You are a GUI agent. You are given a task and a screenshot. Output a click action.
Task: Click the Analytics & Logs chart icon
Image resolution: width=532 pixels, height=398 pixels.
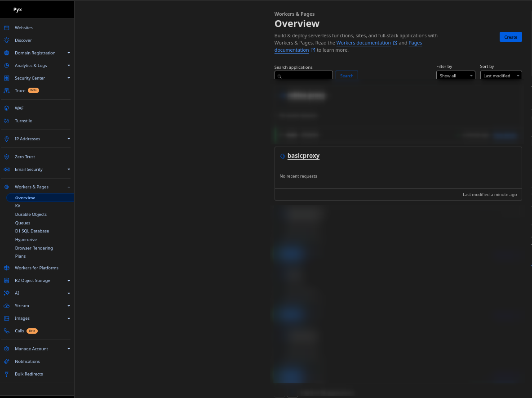click(6, 66)
